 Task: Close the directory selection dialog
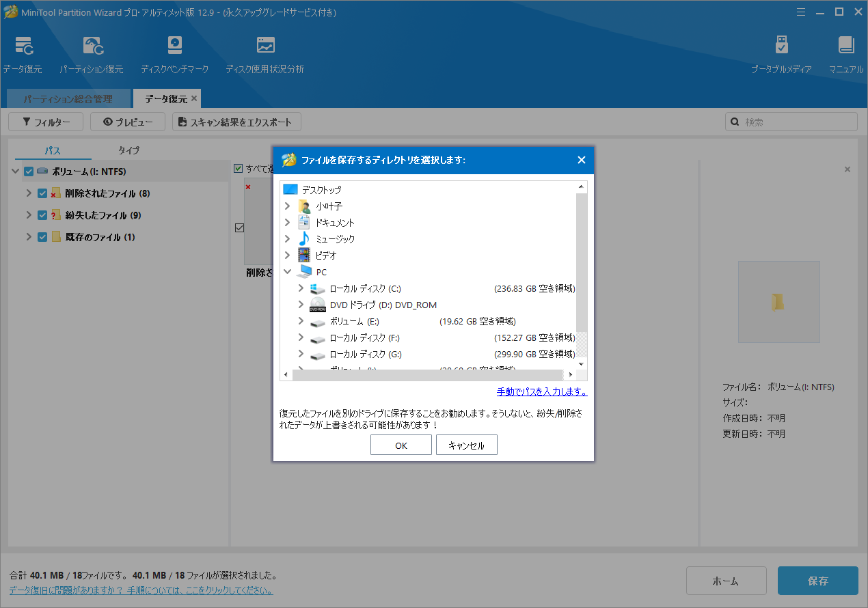tap(582, 160)
